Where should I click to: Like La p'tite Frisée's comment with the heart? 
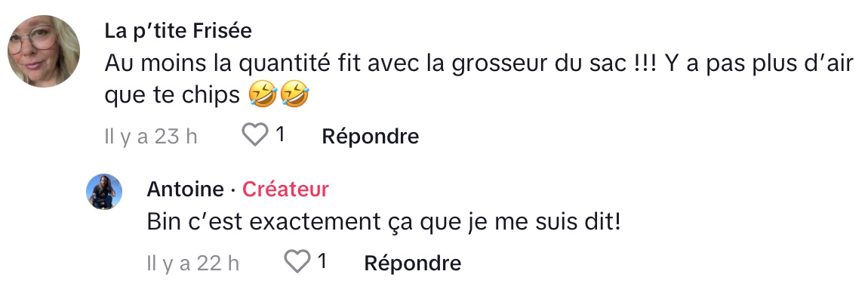[x=255, y=134]
